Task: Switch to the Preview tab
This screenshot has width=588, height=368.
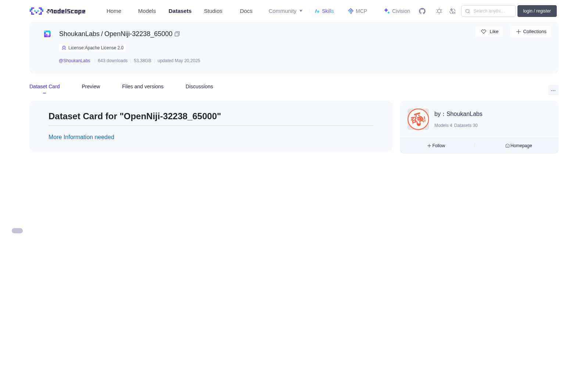Action: [x=91, y=86]
